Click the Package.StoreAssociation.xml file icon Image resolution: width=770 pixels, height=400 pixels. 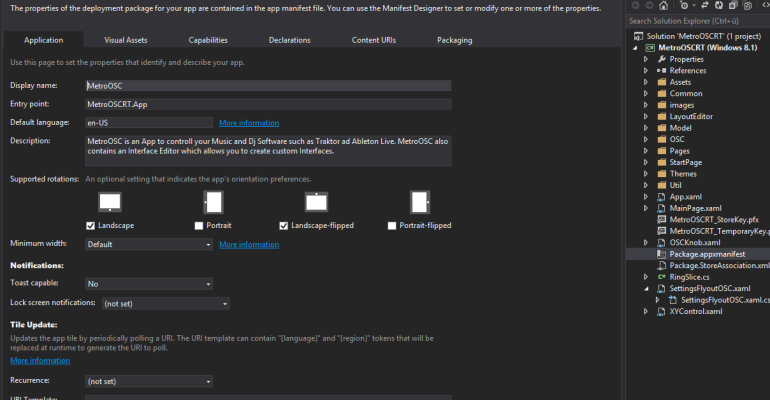(x=661, y=266)
